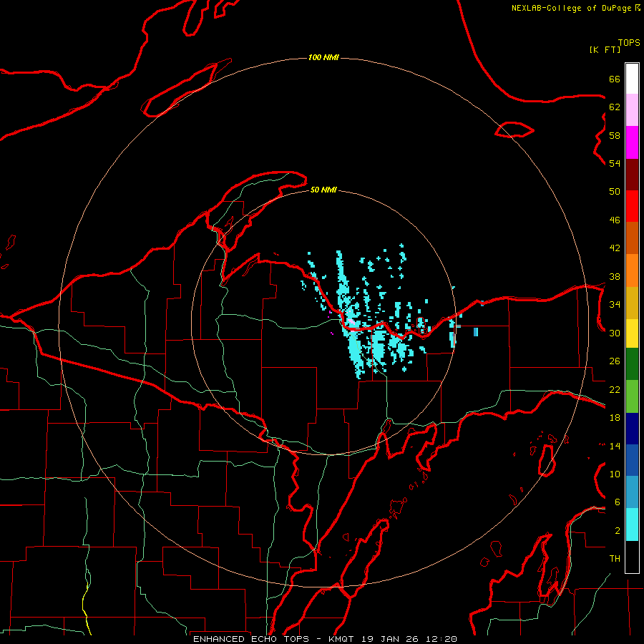The image size is (644, 644).
Task: Click the cyan 2 kft legend swatch
Action: tap(632, 525)
